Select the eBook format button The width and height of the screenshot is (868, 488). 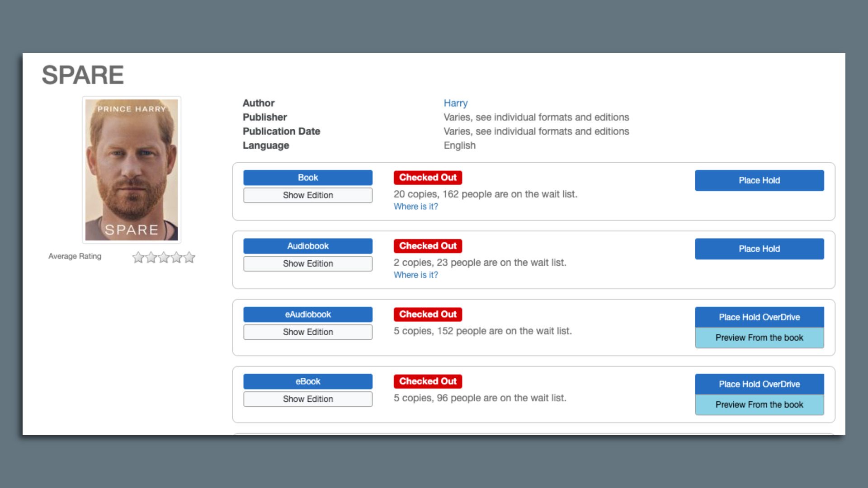point(308,381)
